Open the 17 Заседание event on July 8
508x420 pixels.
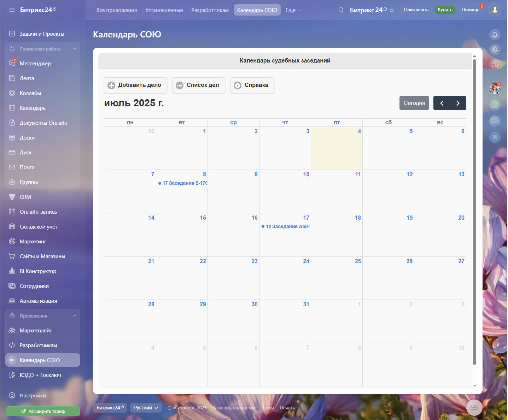[183, 183]
